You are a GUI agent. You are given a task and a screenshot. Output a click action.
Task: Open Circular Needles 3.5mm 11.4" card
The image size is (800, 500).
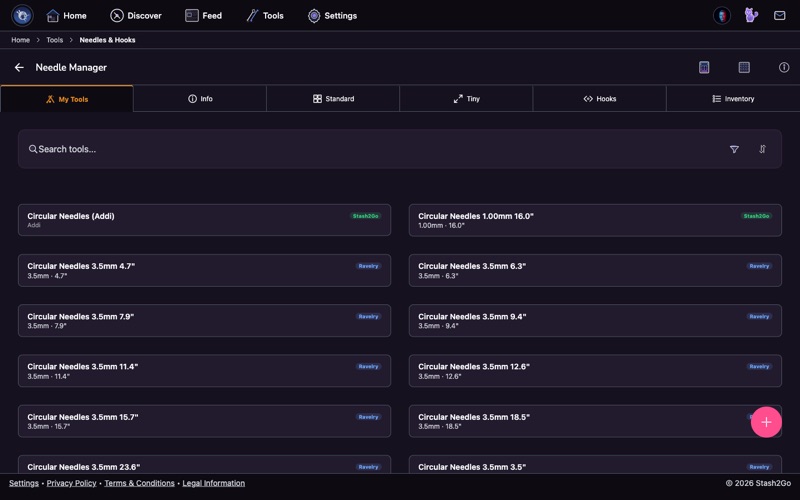pos(205,371)
